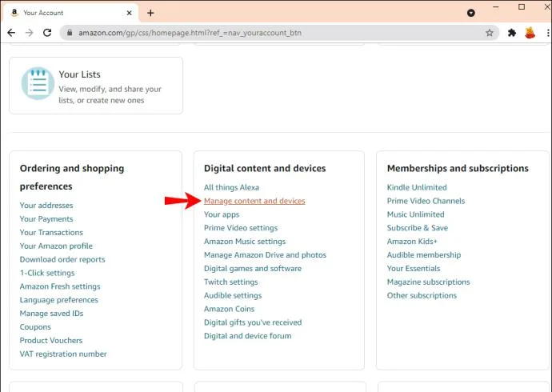Go to Amazon Coins
The width and height of the screenshot is (552, 392).
(229, 309)
